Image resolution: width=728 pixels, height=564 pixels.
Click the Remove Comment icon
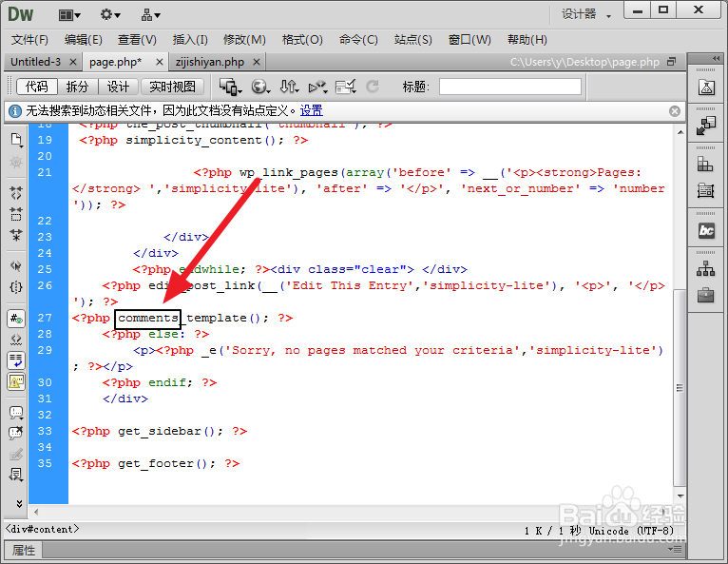(16, 433)
